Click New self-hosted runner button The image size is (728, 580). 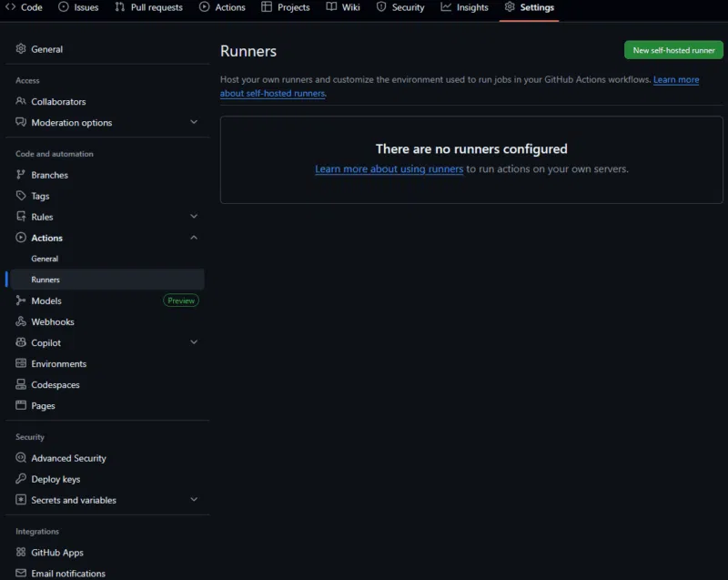(x=673, y=50)
